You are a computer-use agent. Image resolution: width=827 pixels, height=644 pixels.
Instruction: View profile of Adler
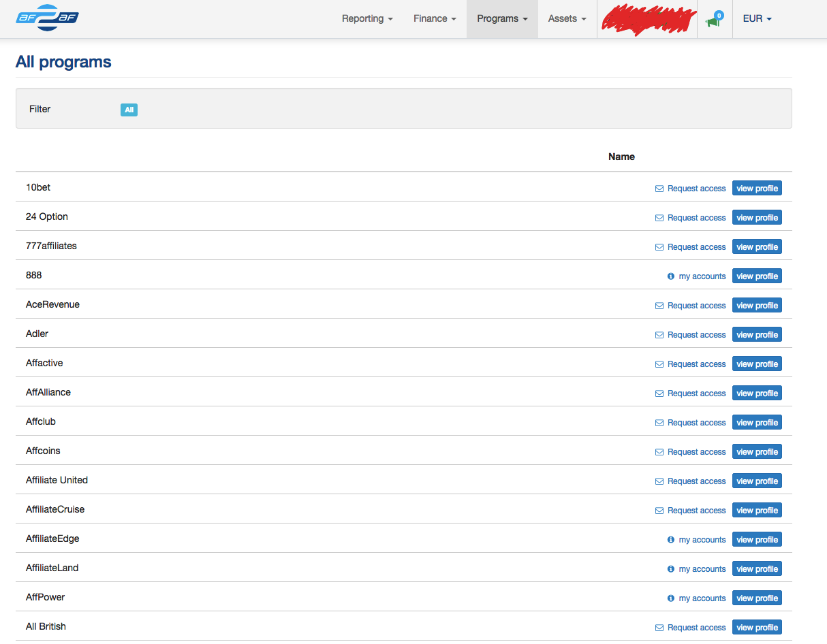(x=757, y=335)
